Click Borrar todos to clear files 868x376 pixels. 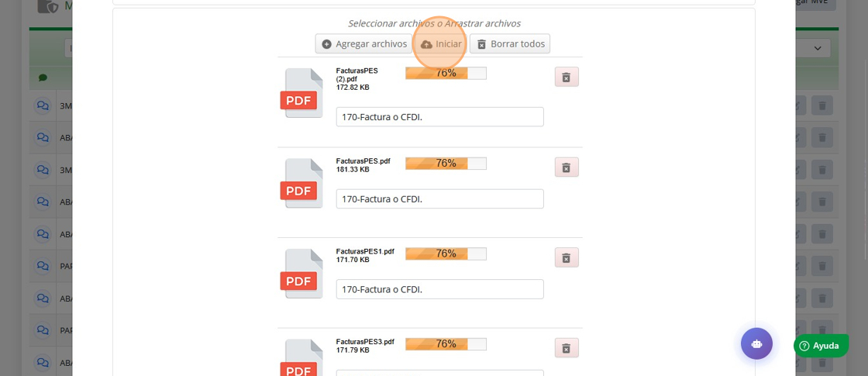coord(510,44)
